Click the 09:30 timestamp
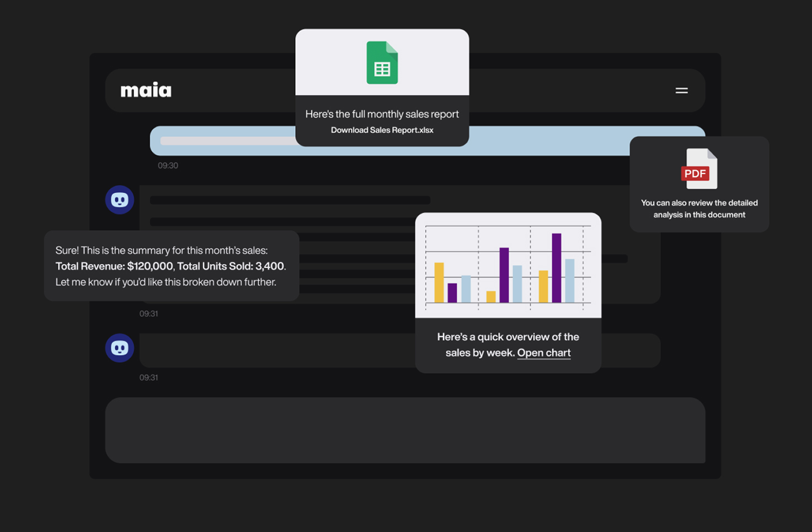812x532 pixels. (x=168, y=166)
